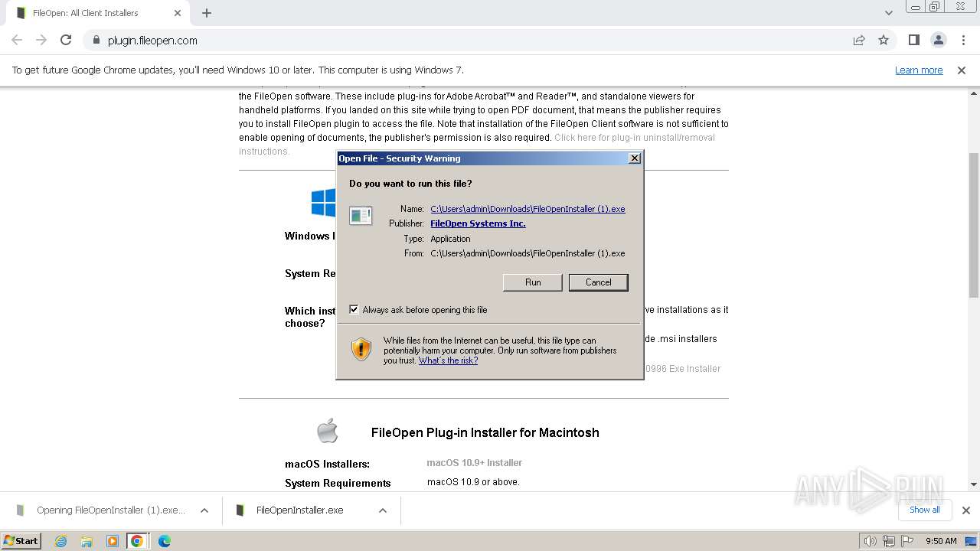Click the site security lock icon
Screen dimensions: 980x551
[96, 41]
